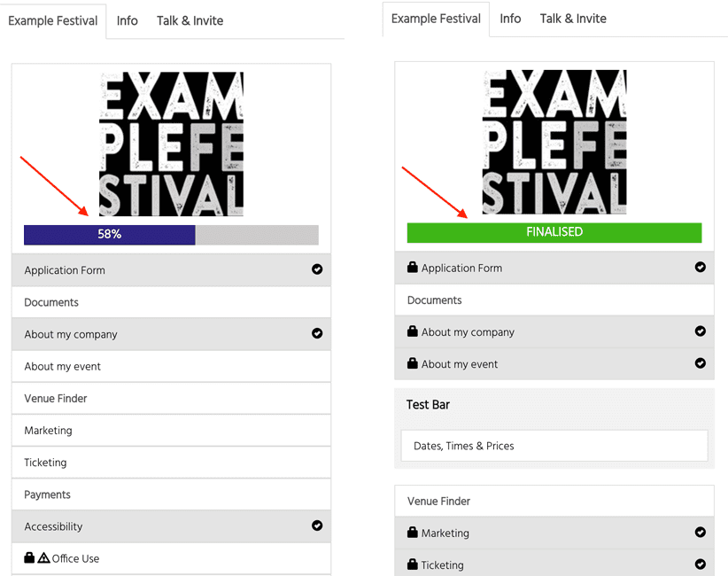Click Application Form checkmark in the 58% panel
The width and height of the screenshot is (728, 576).
[317, 269]
